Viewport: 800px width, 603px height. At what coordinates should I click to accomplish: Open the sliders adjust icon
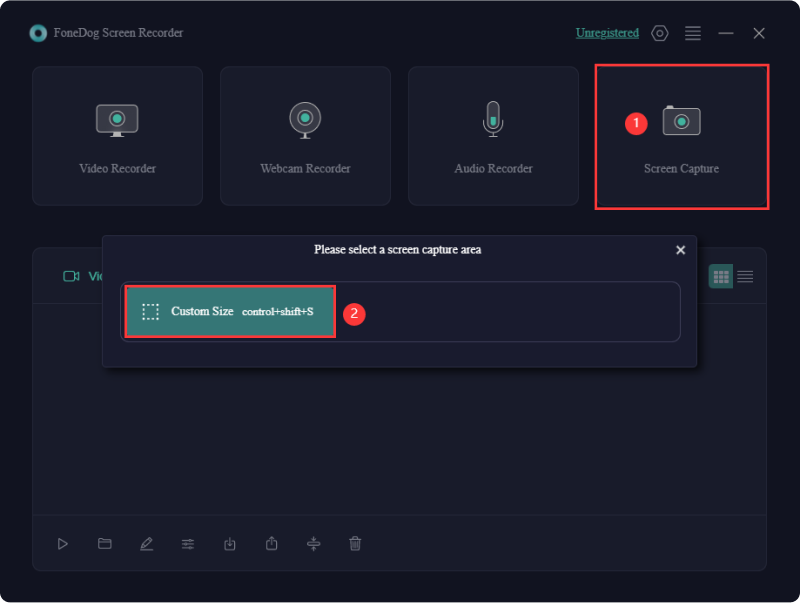[x=188, y=544]
